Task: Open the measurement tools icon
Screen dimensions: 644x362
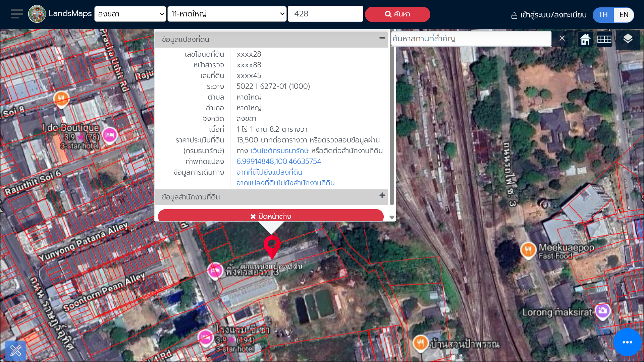Action: point(16,351)
